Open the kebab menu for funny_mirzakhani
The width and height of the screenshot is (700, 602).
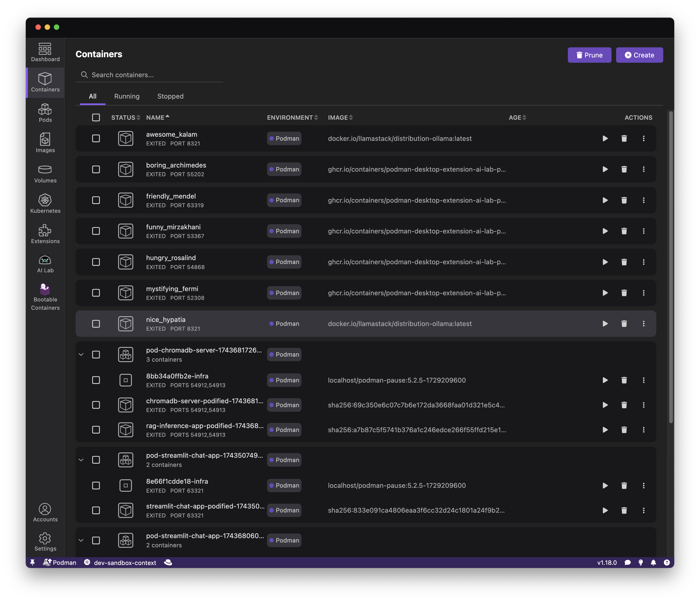click(644, 231)
